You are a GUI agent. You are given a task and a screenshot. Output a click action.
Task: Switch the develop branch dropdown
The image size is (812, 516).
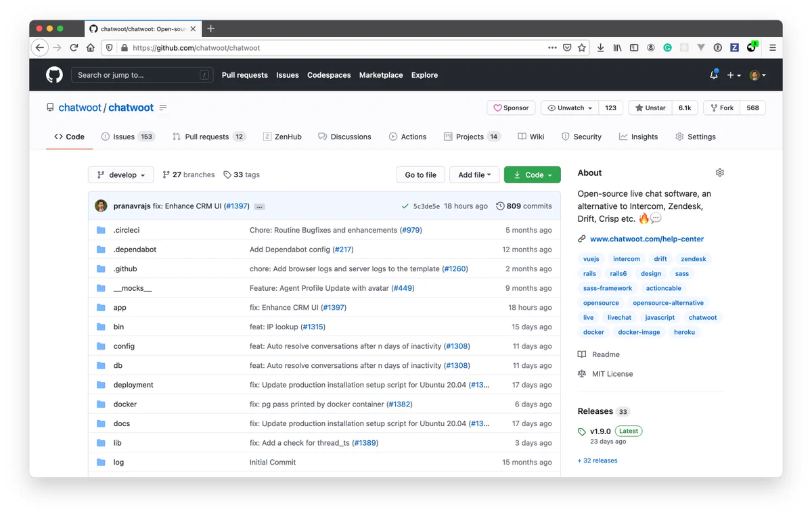click(120, 174)
